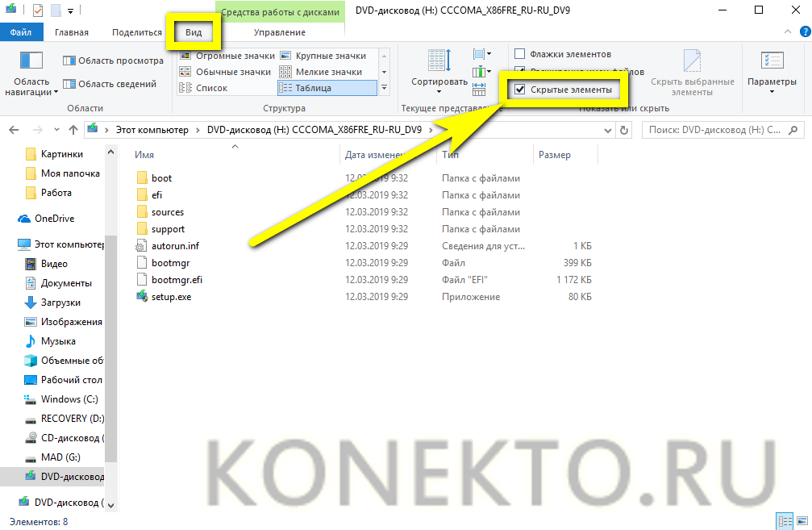Expand the layout gallery more arrow
The height and width of the screenshot is (530, 812).
(384, 88)
